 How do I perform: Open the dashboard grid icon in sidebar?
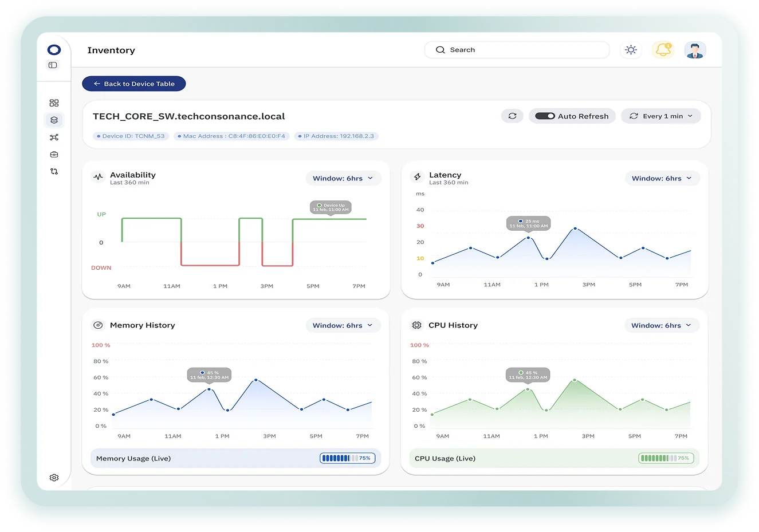pos(54,103)
